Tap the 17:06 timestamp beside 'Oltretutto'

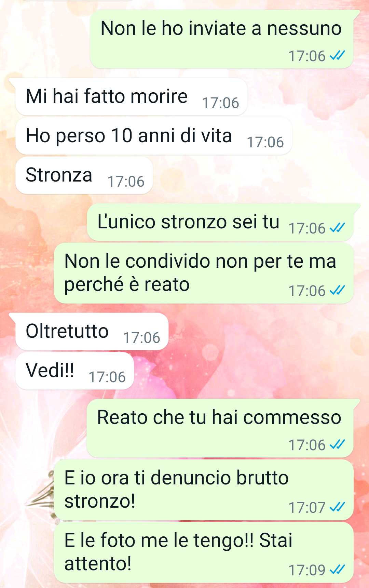tap(142, 338)
